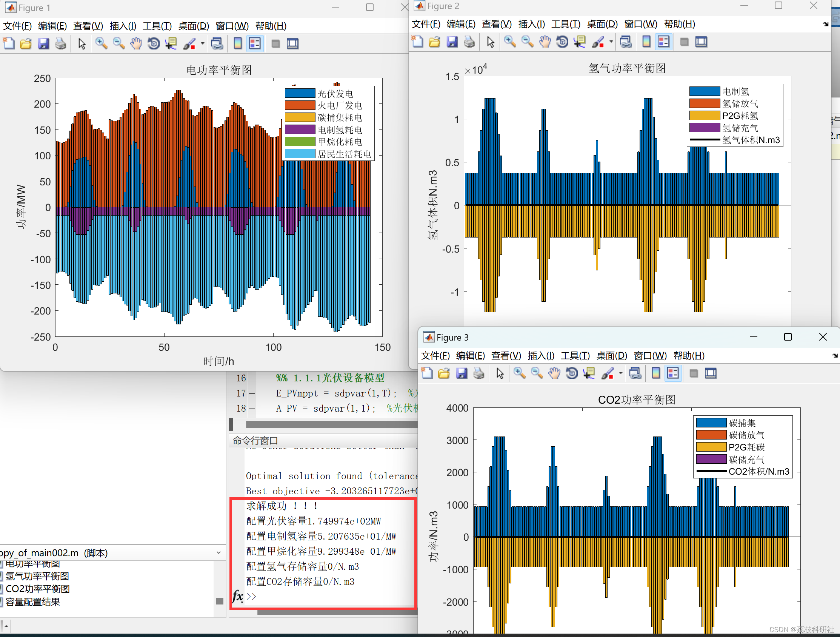Toggle Insert Colorbar in Figure 2
The image size is (840, 637).
click(646, 42)
